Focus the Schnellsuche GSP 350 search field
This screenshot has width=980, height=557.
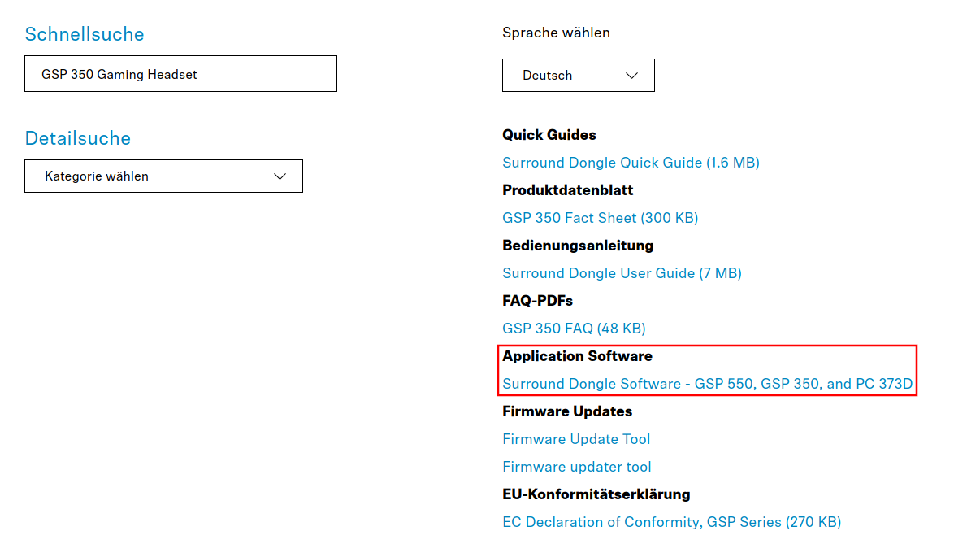180,74
